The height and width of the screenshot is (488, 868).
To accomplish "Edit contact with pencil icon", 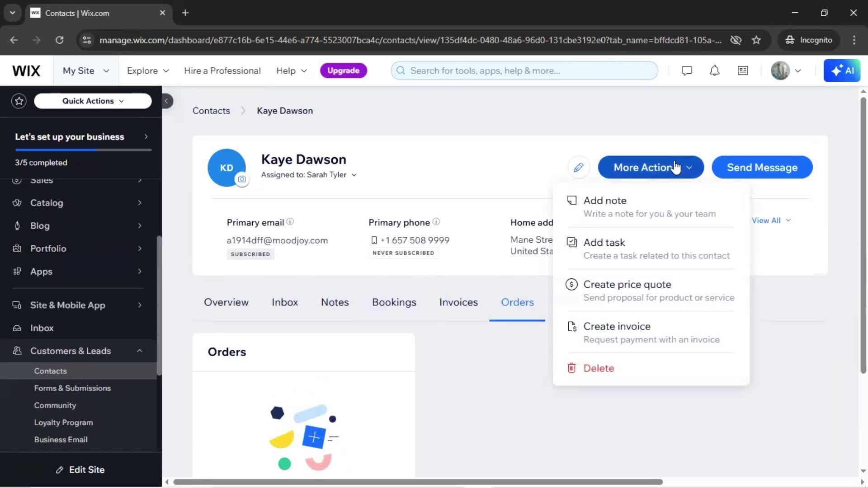I will 579,168.
